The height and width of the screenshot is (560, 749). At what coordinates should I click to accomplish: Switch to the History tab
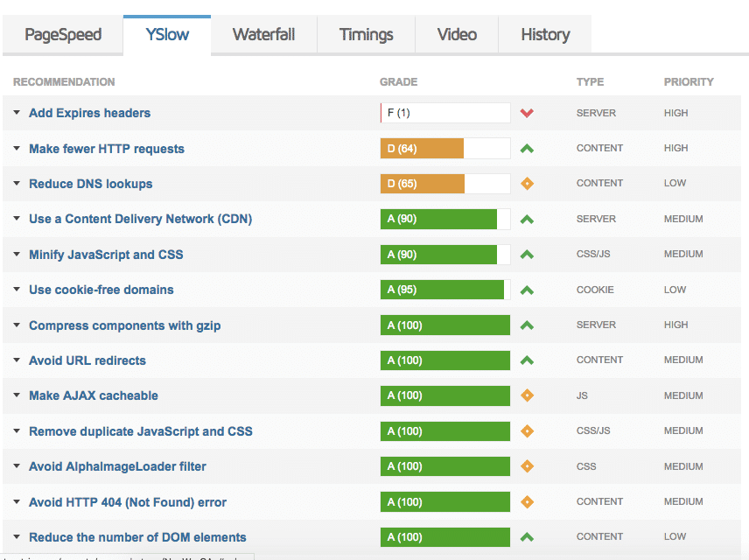click(x=545, y=34)
